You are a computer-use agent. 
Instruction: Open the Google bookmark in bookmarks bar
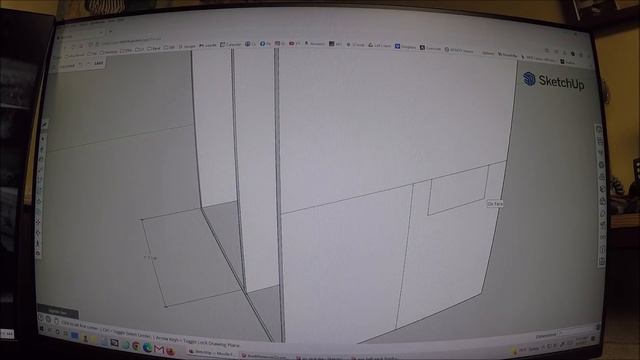[x=187, y=47]
